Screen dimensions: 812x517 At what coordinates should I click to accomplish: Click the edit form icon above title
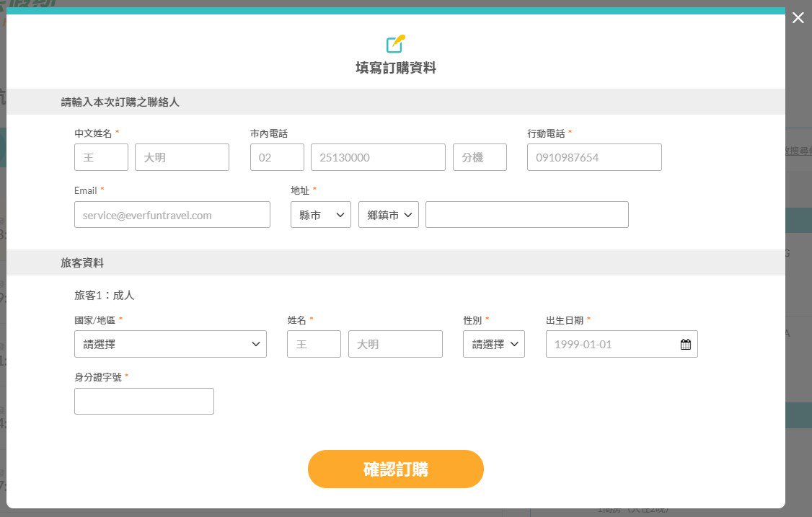click(395, 44)
